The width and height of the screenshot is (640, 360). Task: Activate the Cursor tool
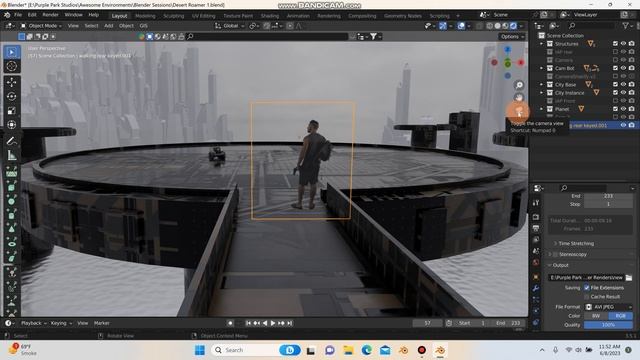[x=12, y=66]
